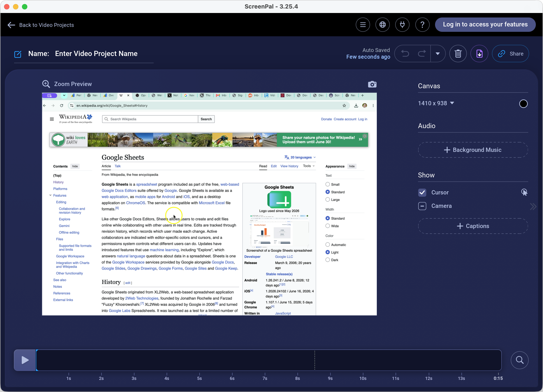Image resolution: width=543 pixels, height=392 pixels.
Task: Open the Tools dropdown on Wikipedia page
Action: [x=309, y=166]
